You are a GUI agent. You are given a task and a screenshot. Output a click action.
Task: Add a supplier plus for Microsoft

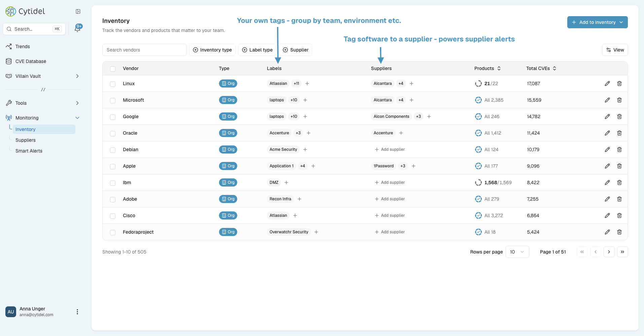pyautogui.click(x=412, y=100)
